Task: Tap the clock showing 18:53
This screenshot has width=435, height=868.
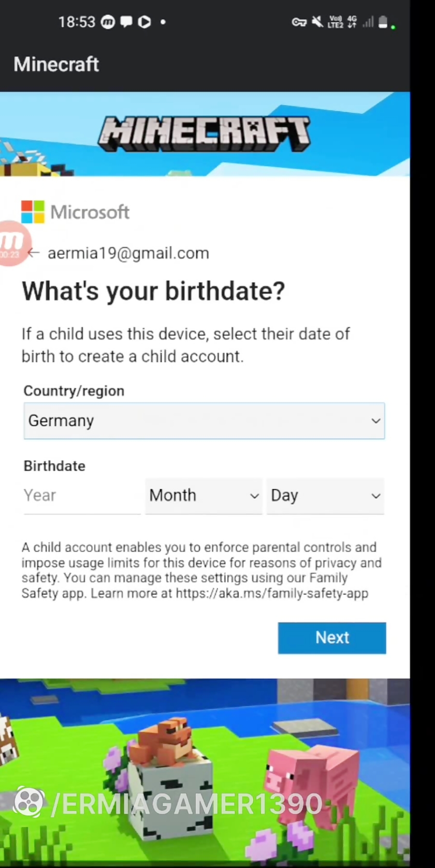Action: pos(77,22)
